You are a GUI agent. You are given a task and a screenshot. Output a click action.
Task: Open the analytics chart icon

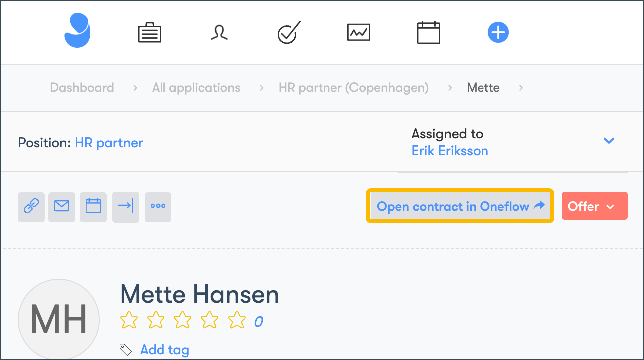point(359,33)
